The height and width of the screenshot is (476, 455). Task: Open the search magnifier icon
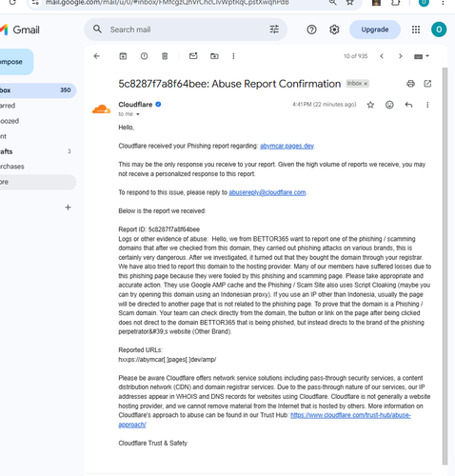[97, 30]
